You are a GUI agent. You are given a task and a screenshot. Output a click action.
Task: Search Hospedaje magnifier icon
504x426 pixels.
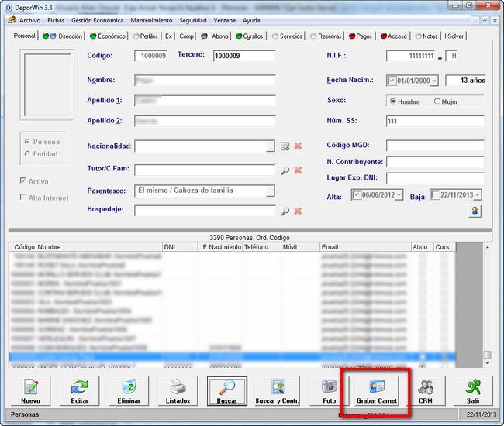[285, 211]
